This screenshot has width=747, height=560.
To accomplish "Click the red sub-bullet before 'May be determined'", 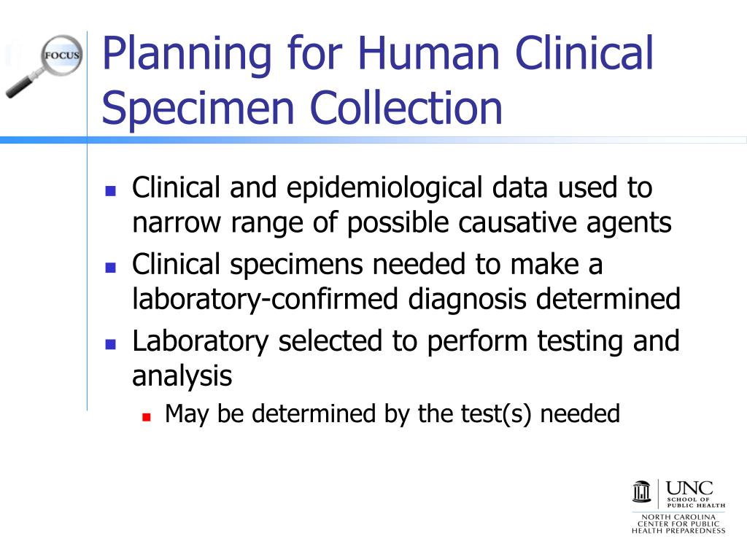I will [x=146, y=418].
